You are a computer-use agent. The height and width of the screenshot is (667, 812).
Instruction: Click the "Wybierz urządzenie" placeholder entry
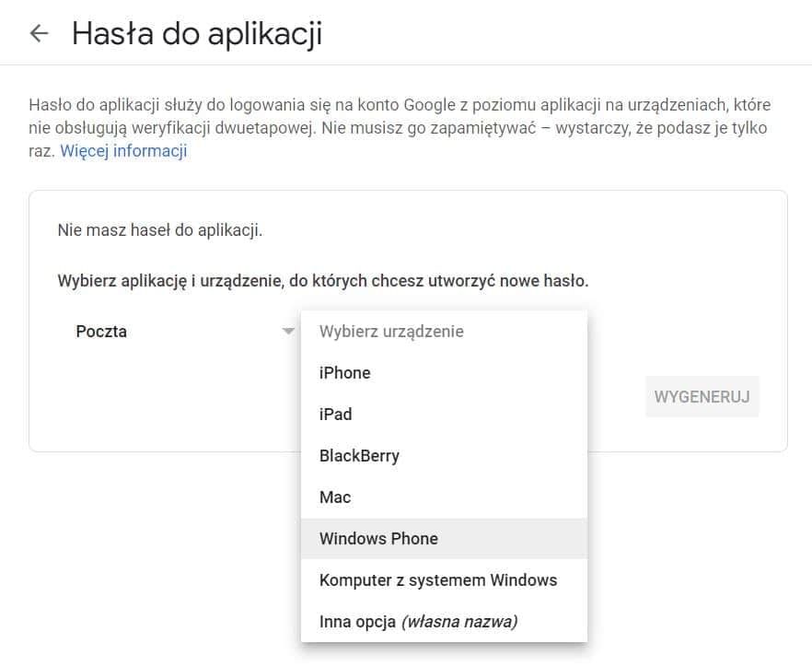[x=390, y=331]
